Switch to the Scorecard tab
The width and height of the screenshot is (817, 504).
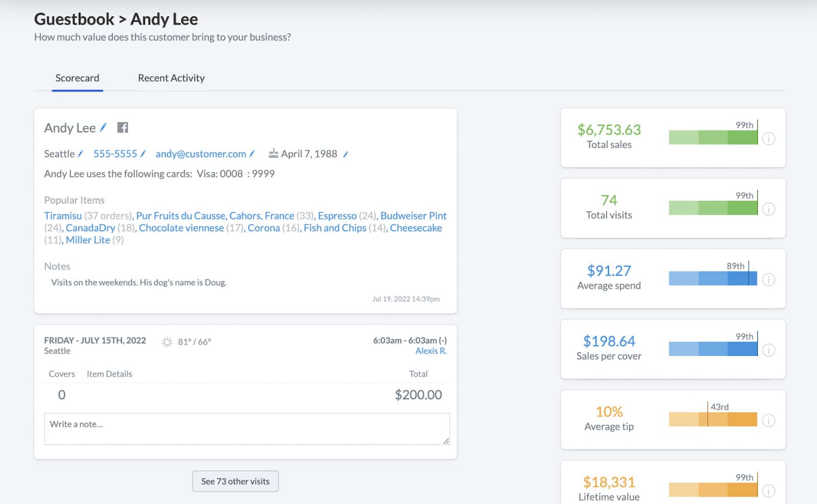77,78
